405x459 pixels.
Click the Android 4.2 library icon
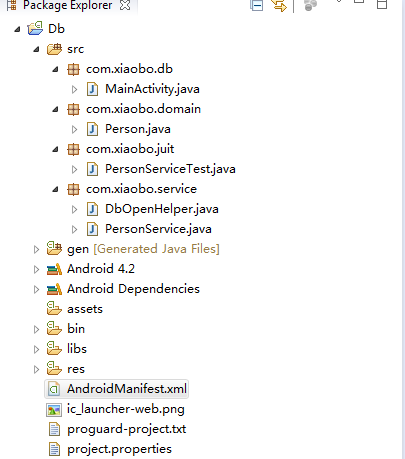(54, 269)
